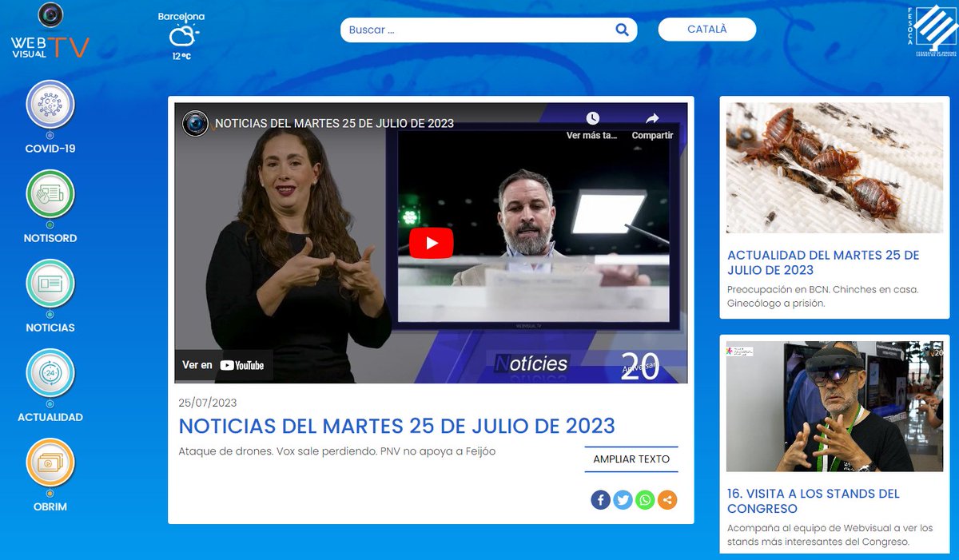Click the date text 25/07/2023
959x560 pixels.
pyautogui.click(x=208, y=403)
